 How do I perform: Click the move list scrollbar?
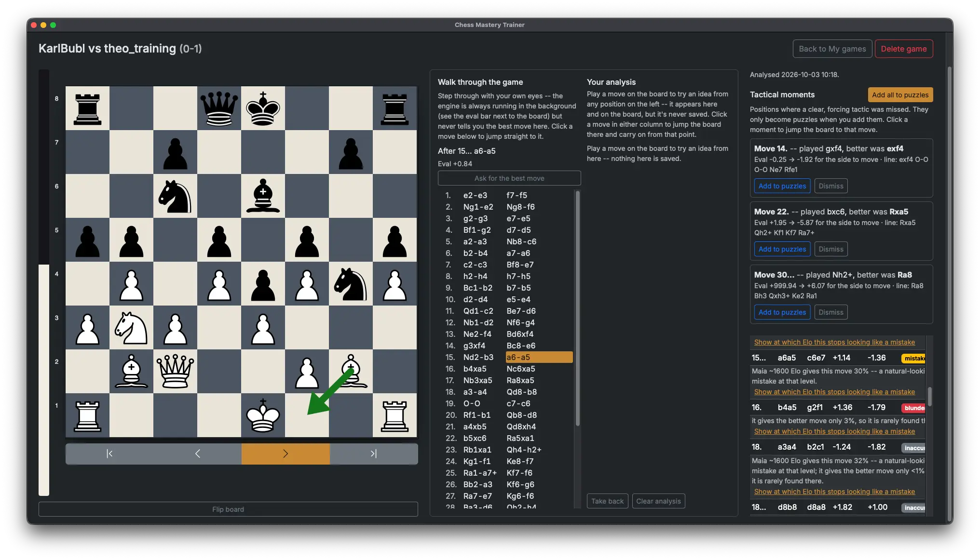pos(577,308)
